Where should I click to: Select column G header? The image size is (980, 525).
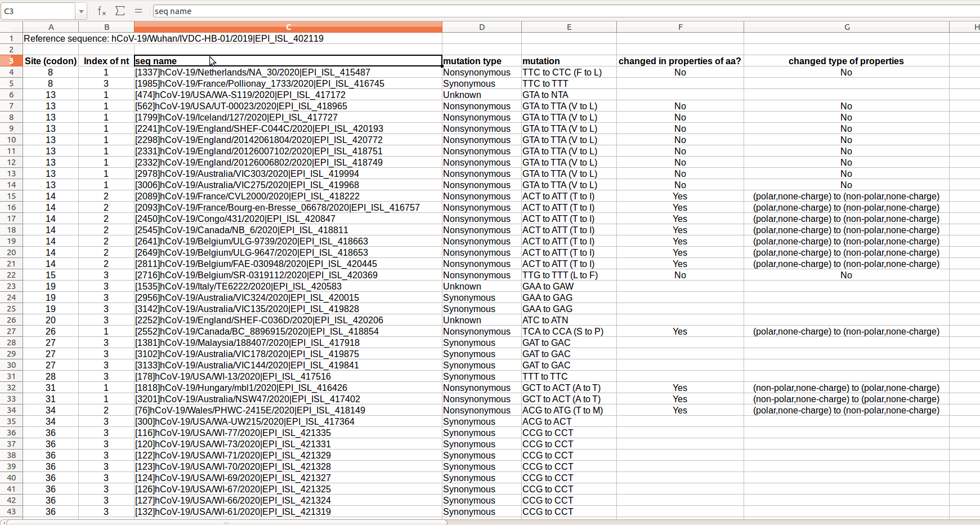847,27
